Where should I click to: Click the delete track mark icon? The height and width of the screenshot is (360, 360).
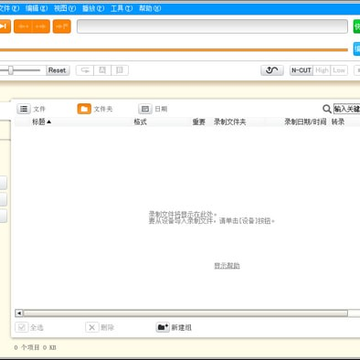pos(120,70)
